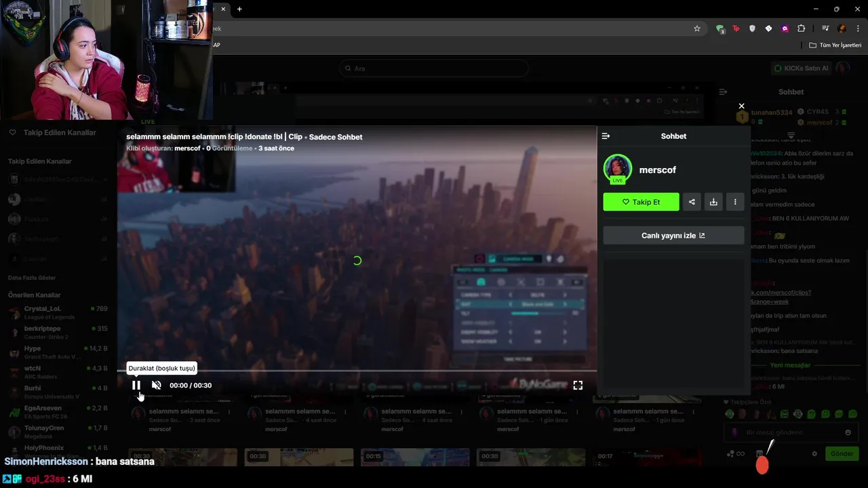Image resolution: width=868 pixels, height=488 pixels.
Task: Seek on the clip progress bar
Action: pyautogui.click(x=357, y=371)
